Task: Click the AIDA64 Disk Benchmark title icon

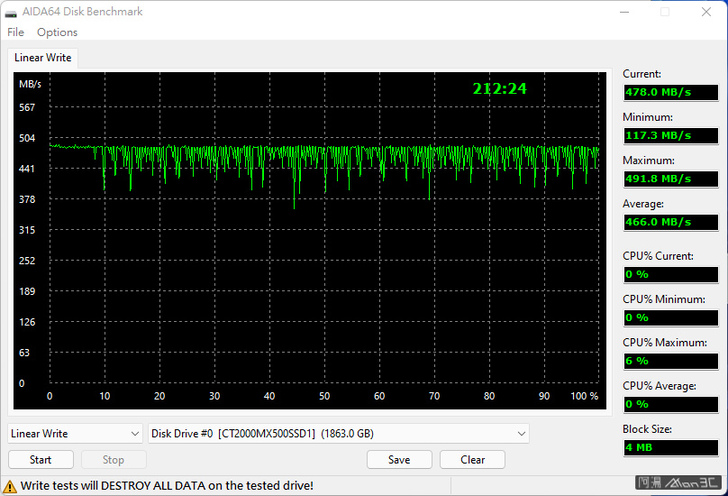Action: [x=11, y=13]
